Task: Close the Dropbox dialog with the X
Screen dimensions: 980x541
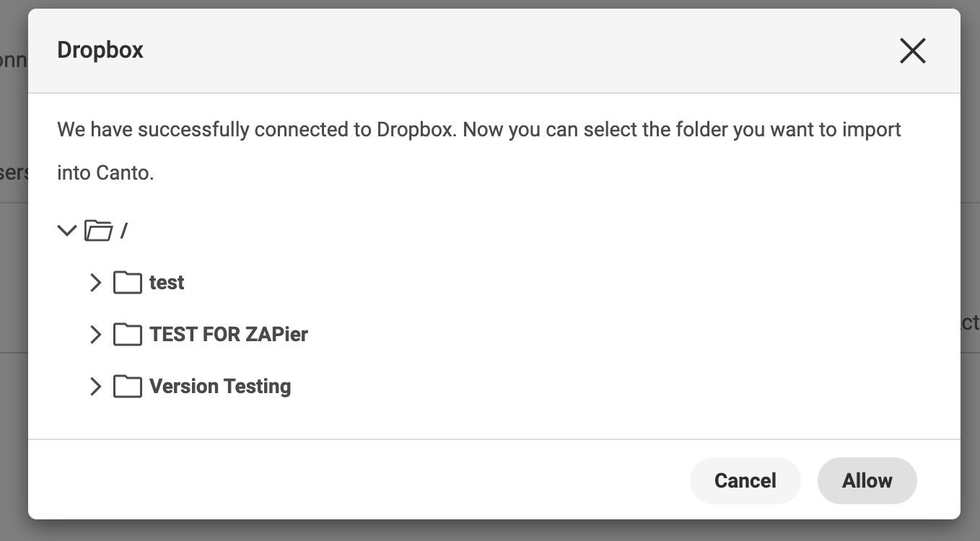Action: 912,51
